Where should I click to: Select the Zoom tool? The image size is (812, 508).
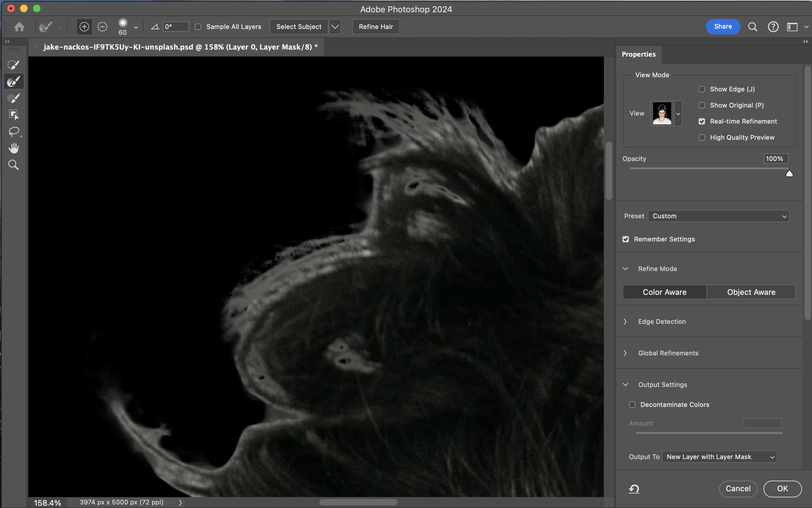point(14,165)
